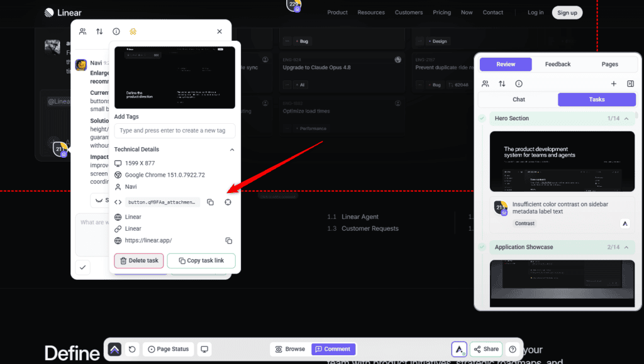Click comment pin 229 at top
Image resolution: width=644 pixels, height=364 pixels.
pos(294,5)
